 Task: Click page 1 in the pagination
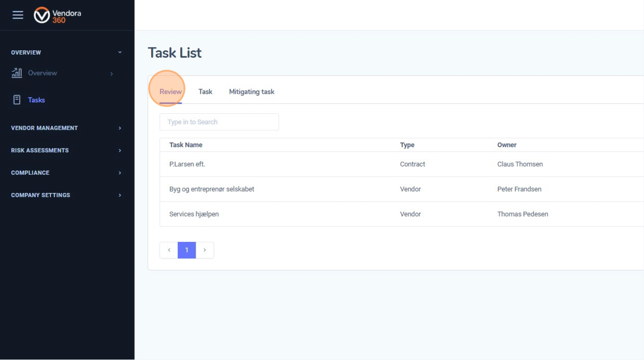tap(187, 250)
